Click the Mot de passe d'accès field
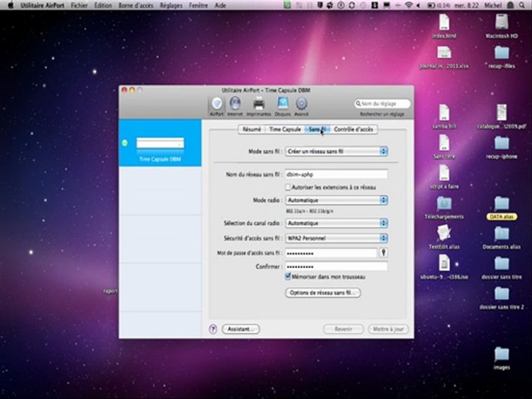This screenshot has height=399, width=532. pos(331,253)
